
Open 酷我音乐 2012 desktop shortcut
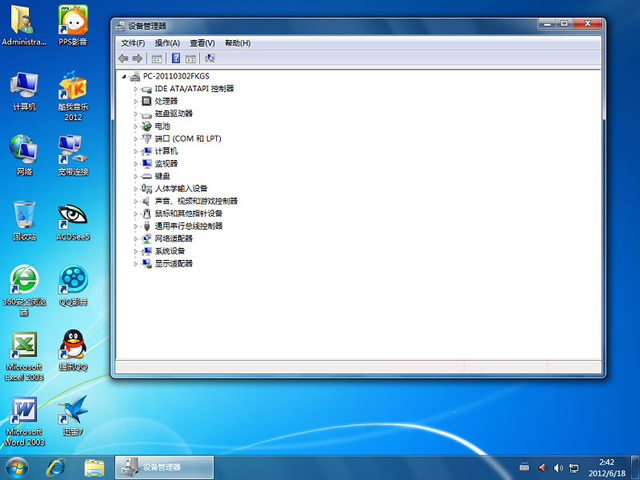click(x=72, y=93)
